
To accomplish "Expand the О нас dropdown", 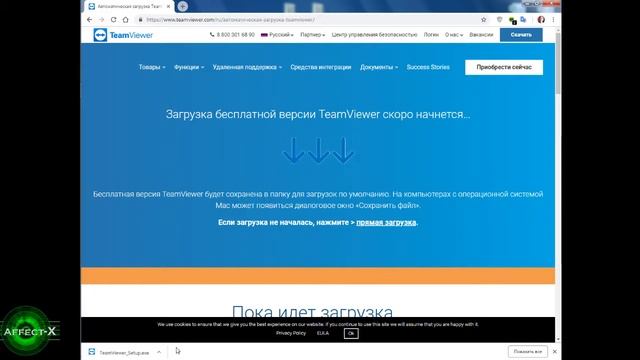I will coord(454,35).
